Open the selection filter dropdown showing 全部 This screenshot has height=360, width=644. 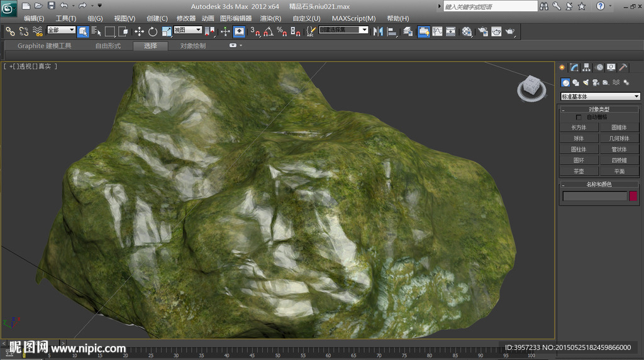(x=61, y=30)
